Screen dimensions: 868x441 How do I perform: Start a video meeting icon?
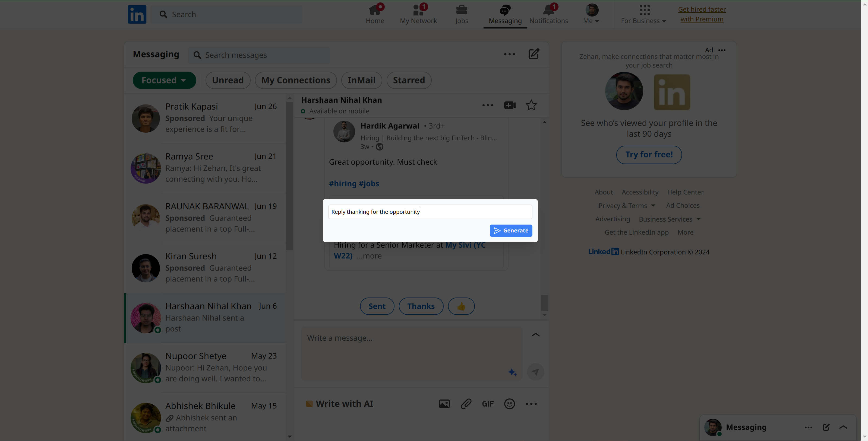[510, 106]
